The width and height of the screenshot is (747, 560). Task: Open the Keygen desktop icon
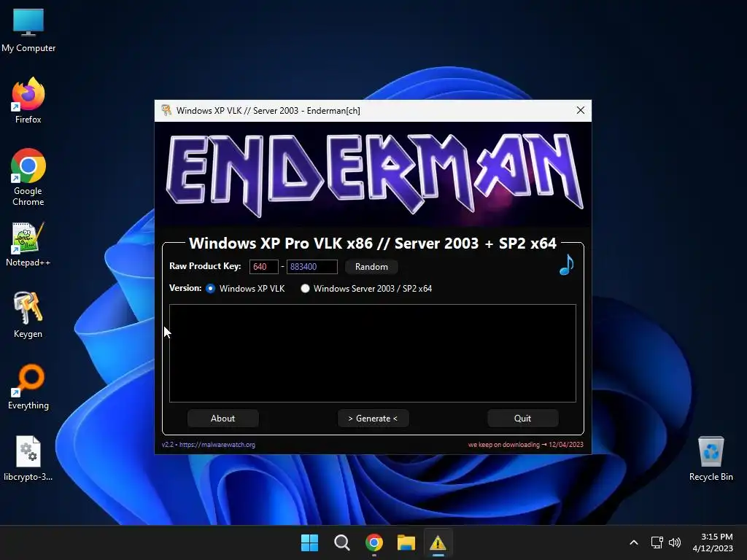(28, 315)
